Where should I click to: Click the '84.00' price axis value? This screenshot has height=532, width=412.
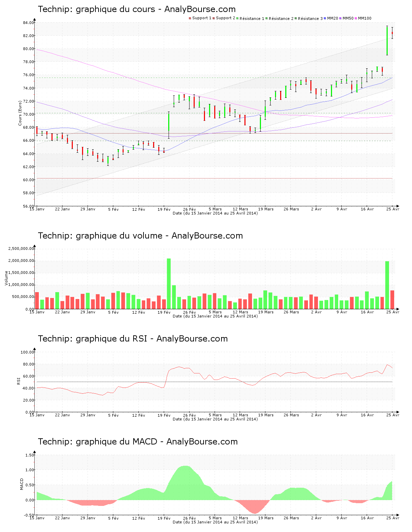(28, 23)
